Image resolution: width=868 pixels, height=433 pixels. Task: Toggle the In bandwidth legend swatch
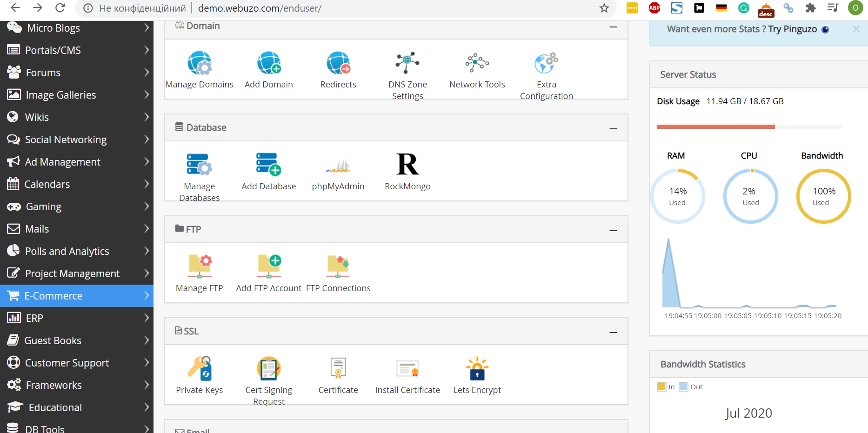pyautogui.click(x=661, y=387)
